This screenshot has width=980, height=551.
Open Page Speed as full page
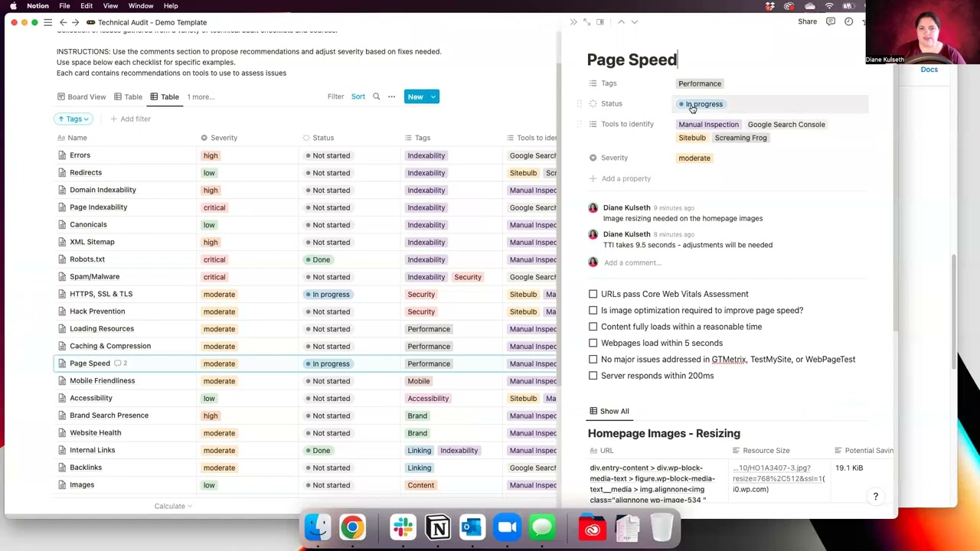587,22
